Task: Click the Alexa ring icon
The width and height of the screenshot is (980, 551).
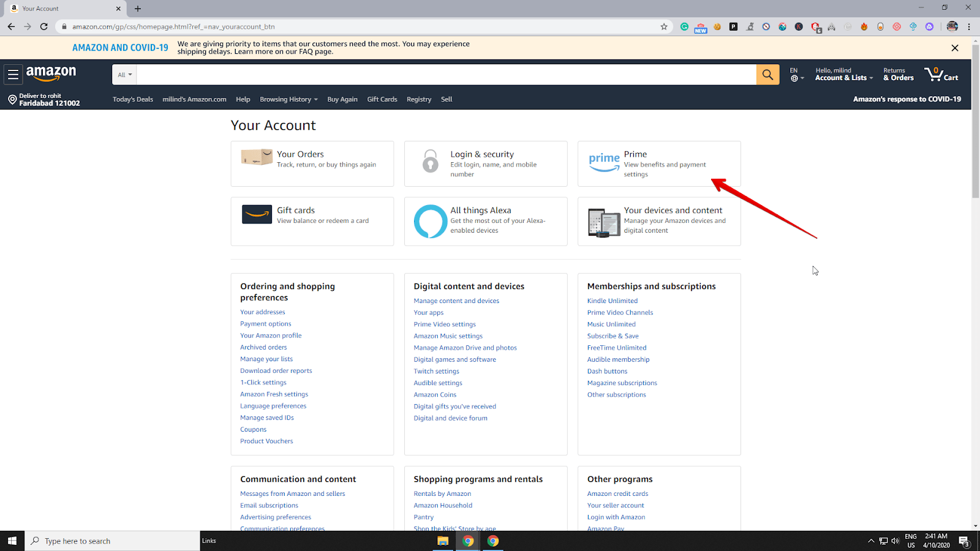Action: click(431, 221)
